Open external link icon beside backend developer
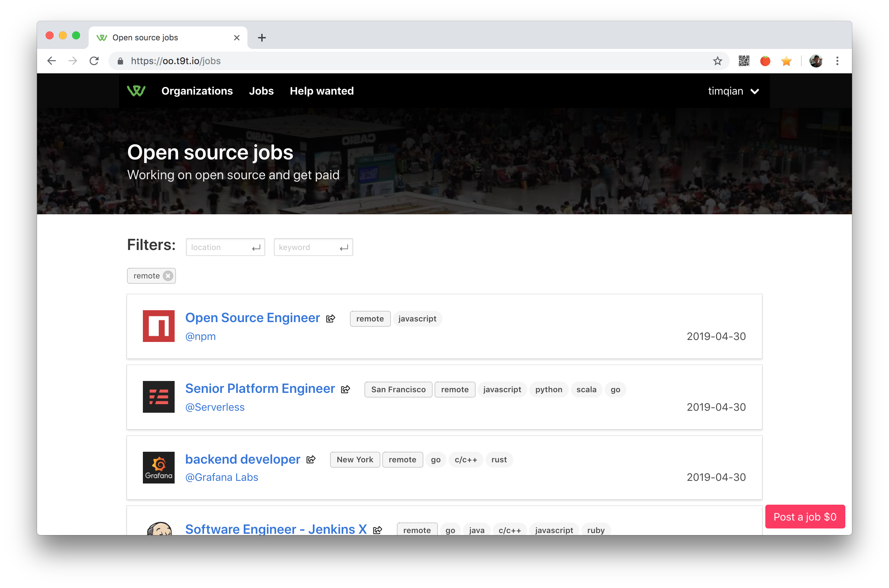The image size is (889, 588). [311, 459]
